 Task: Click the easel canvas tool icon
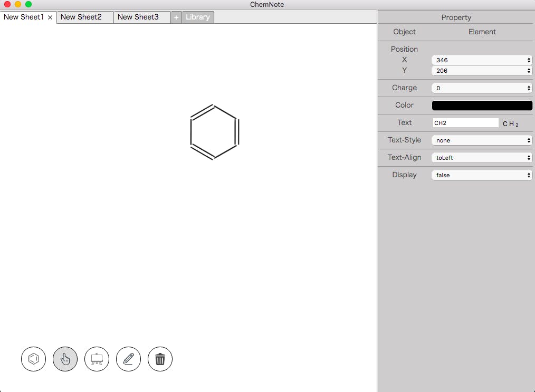(x=97, y=359)
